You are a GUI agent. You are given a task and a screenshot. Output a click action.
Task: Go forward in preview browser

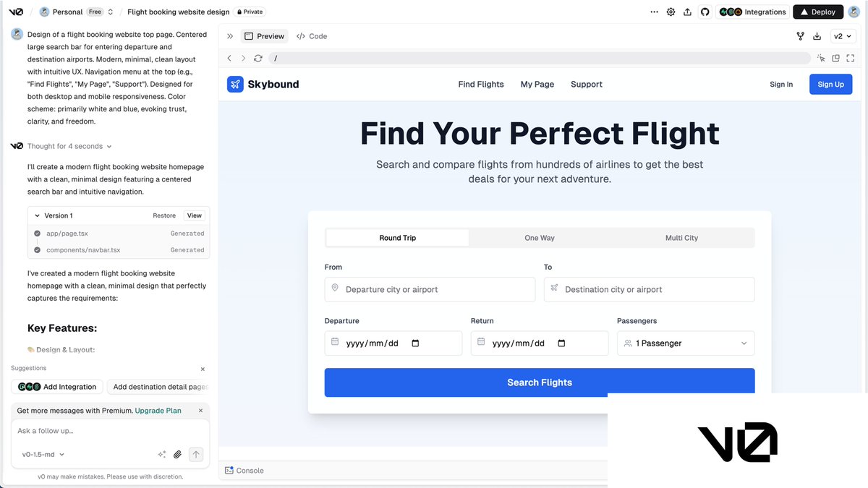[x=243, y=59]
